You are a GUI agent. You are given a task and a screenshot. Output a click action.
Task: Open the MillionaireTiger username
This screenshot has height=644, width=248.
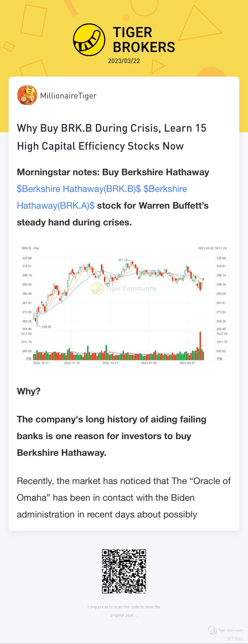(x=68, y=96)
